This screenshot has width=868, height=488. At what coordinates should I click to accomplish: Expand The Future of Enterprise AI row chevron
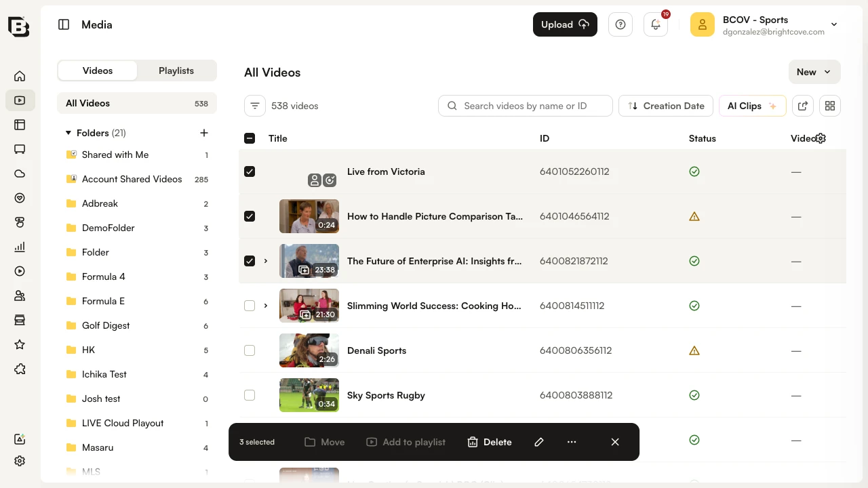point(266,261)
